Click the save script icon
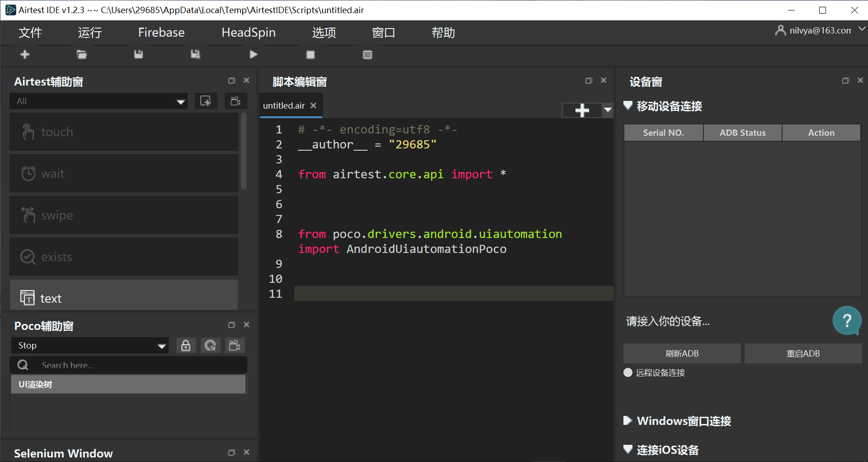868x462 pixels. click(139, 55)
